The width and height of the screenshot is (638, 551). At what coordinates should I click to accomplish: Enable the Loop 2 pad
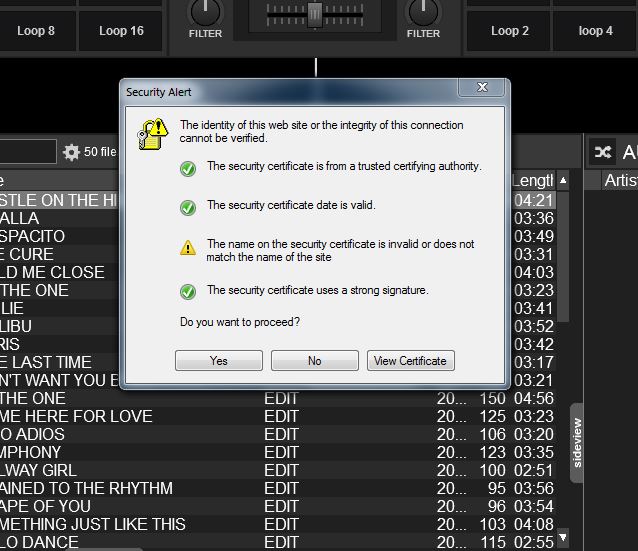510,31
